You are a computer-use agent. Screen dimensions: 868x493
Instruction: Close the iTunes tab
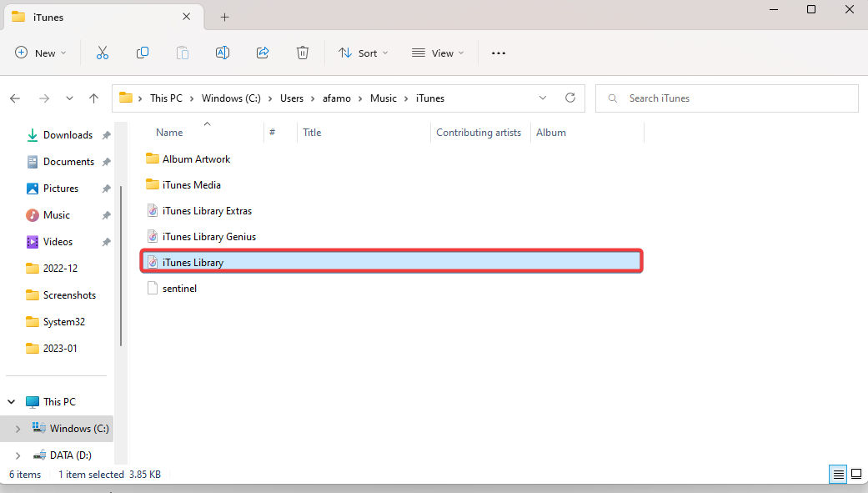pyautogui.click(x=187, y=17)
